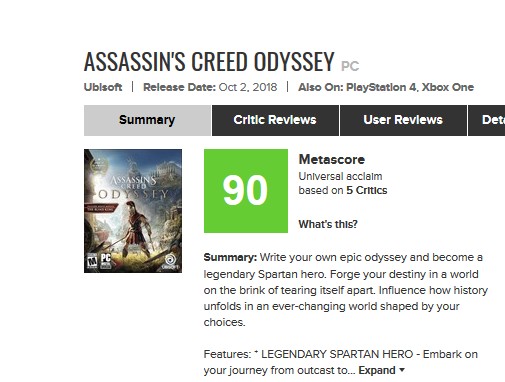Click the green 90 Metascore box
Screen dimensions: 505x382
point(246,191)
